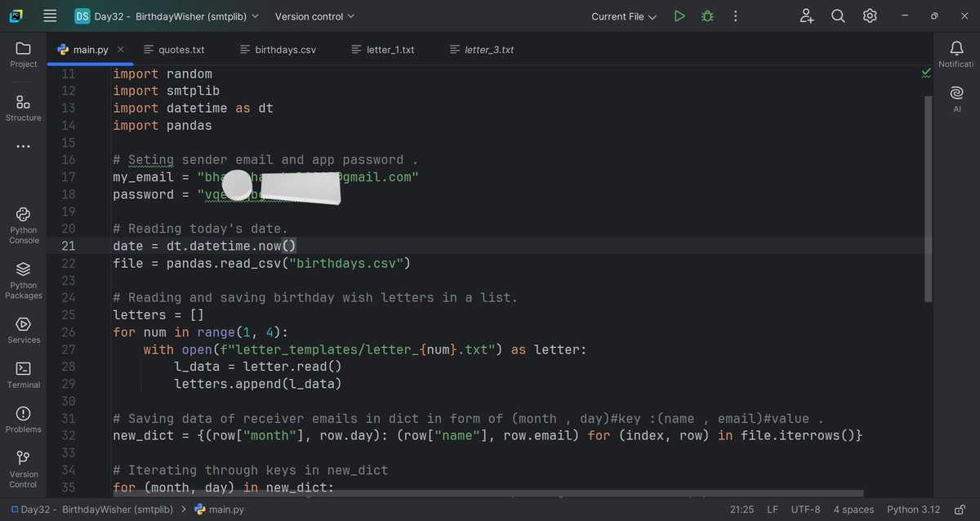
Task: Click the green inspections checkmark widget
Action: (x=925, y=73)
